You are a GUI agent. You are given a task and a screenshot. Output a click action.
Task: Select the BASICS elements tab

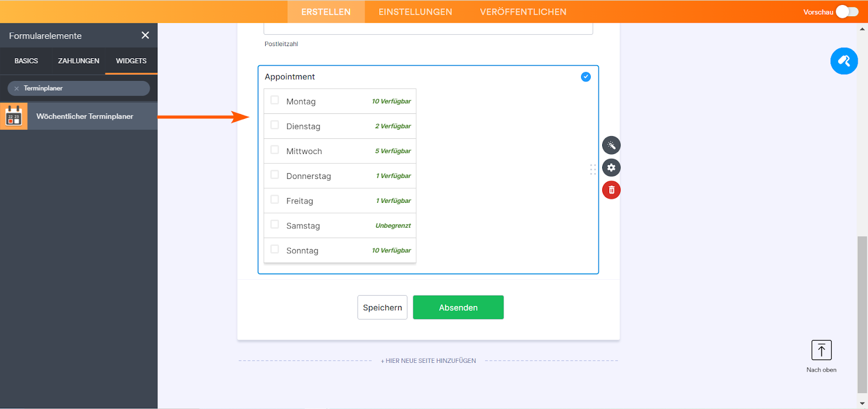(26, 61)
